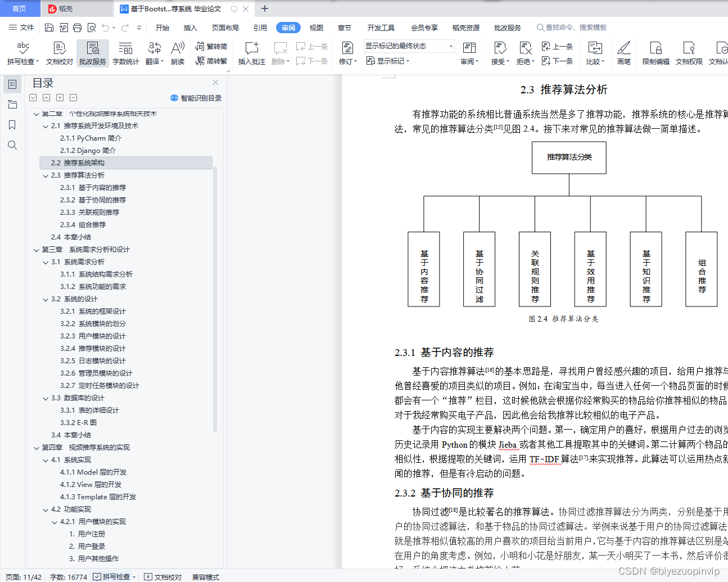This screenshot has width=728, height=582.
Task: Collapse the 4.2.1 用户模块的实现 node
Action: (55, 522)
